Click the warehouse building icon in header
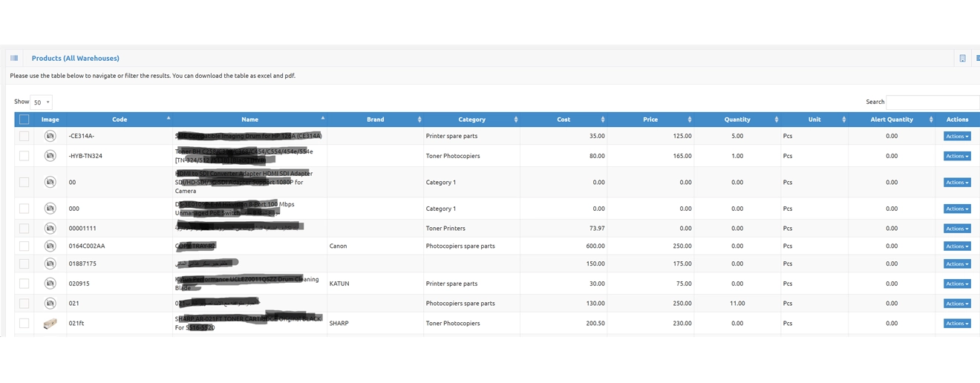 tap(962, 59)
